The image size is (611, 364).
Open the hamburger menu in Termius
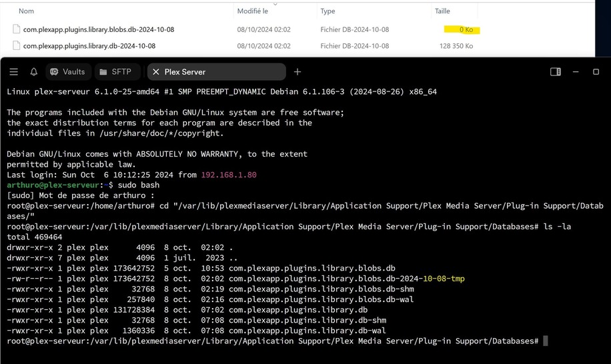tap(13, 72)
